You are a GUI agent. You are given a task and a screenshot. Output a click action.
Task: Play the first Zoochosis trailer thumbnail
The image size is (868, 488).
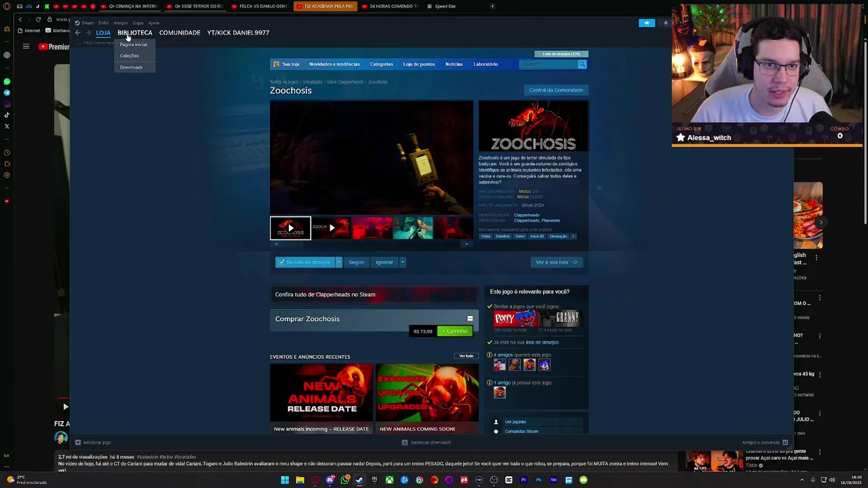tap(290, 228)
